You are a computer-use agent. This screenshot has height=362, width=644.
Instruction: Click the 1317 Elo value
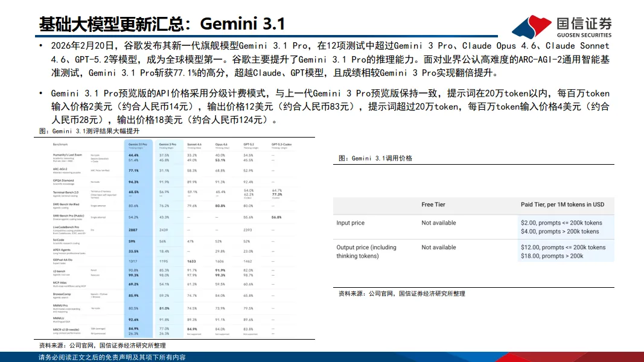(x=133, y=261)
